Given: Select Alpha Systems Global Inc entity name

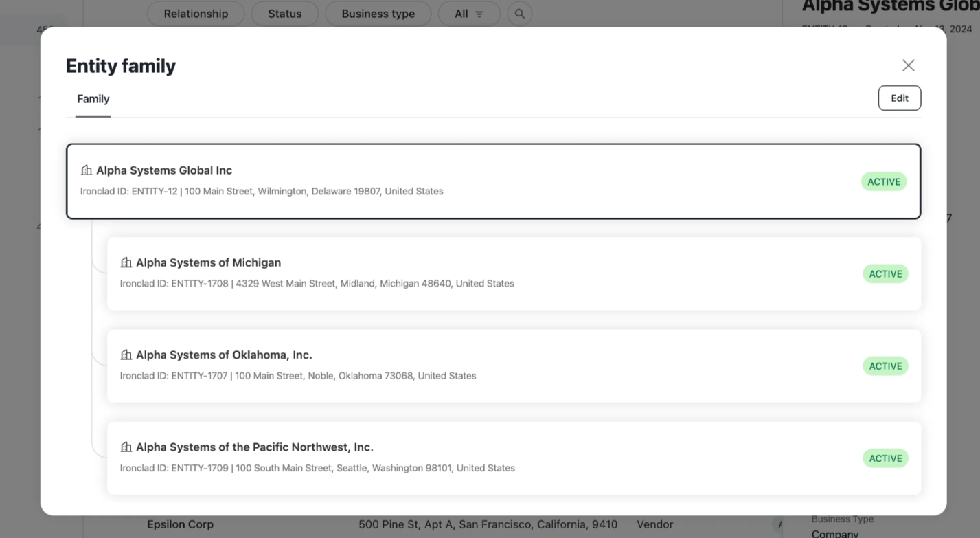Looking at the screenshot, I should (x=164, y=170).
